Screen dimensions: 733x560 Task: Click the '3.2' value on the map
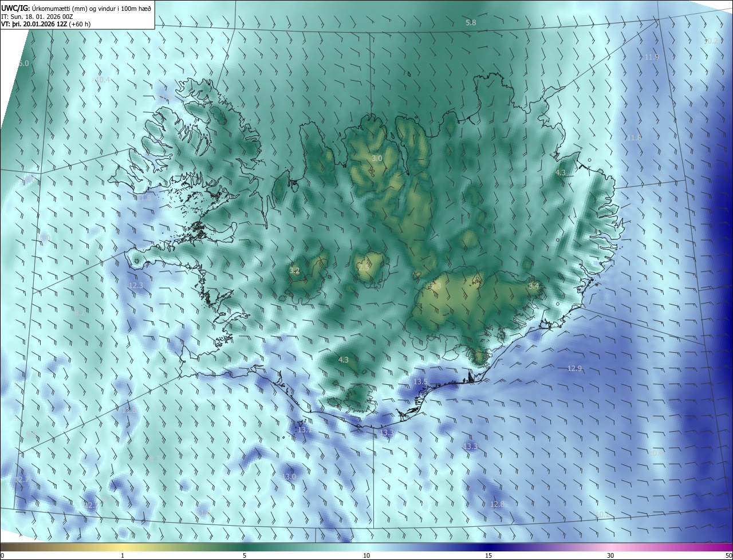295,271
